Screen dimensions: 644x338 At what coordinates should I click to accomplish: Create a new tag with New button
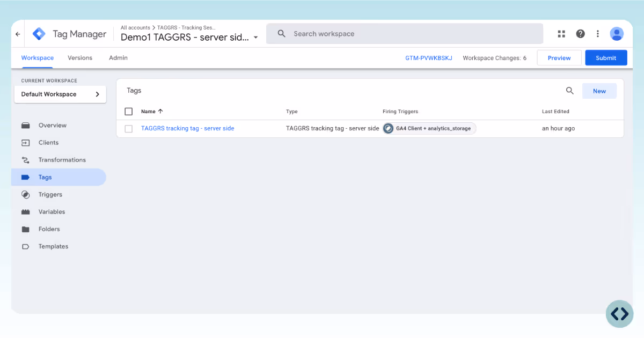pos(599,91)
